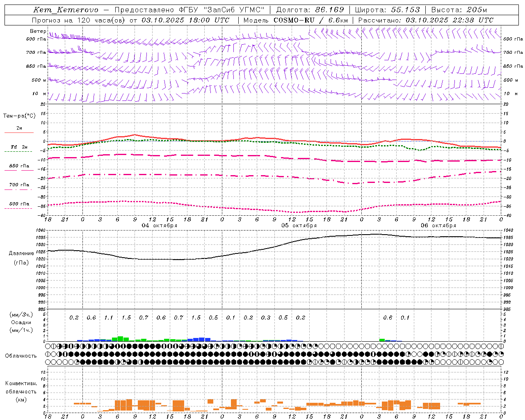Click the 'Тем-ра(°C)' temperature label
This screenshot has width=525, height=420.
19,116
